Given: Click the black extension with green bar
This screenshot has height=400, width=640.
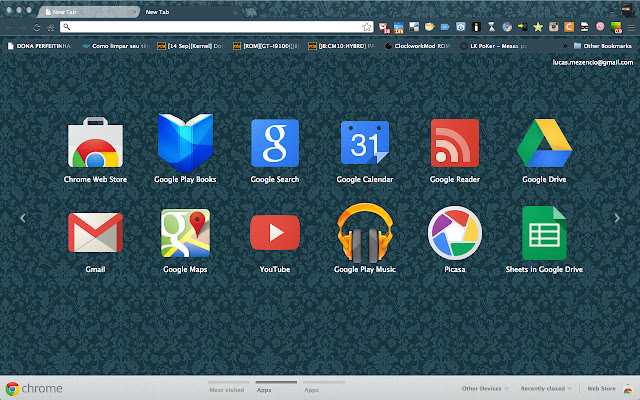Looking at the screenshot, I should click(x=476, y=27).
